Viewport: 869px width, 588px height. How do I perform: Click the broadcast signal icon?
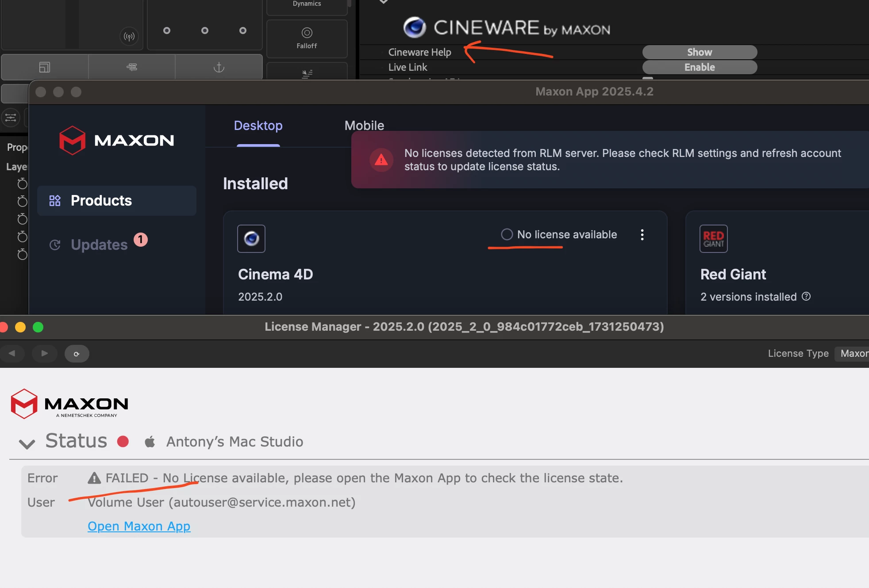click(129, 36)
